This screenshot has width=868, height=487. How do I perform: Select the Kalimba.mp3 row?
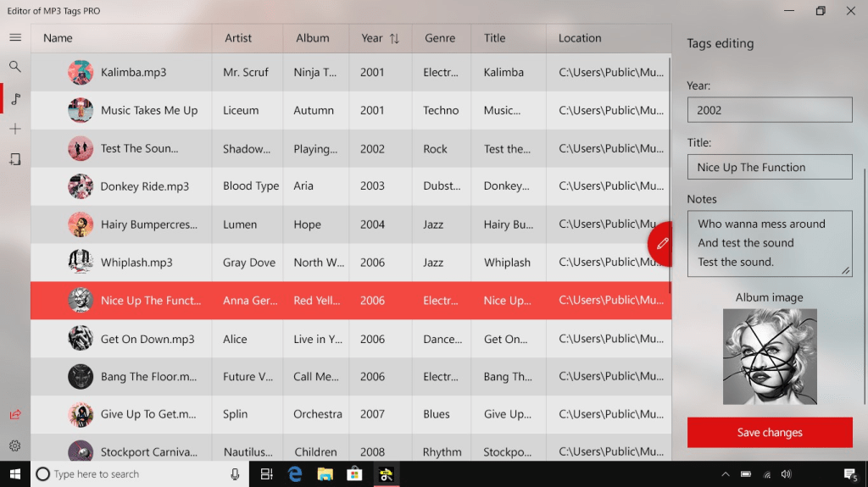(x=133, y=73)
